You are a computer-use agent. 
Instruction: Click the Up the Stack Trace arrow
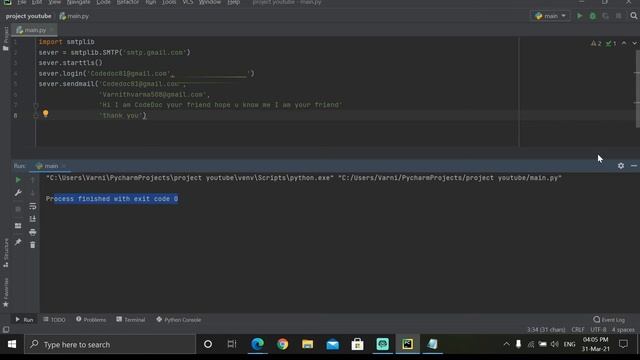tap(33, 180)
